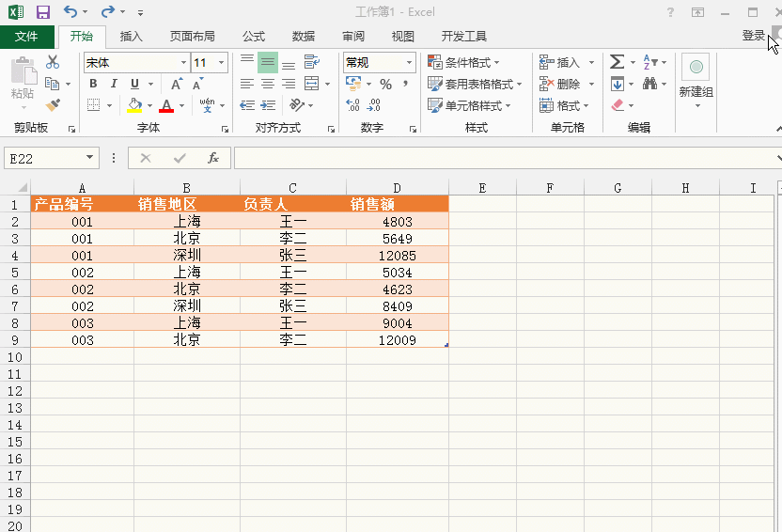Click the wén phonetic guide icon

[207, 104]
